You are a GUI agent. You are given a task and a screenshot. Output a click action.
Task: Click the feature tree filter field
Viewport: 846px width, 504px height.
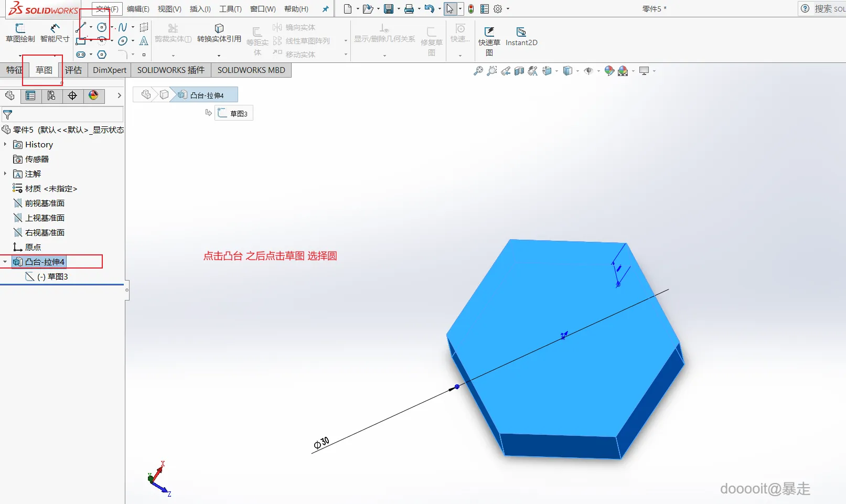pyautogui.click(x=62, y=114)
